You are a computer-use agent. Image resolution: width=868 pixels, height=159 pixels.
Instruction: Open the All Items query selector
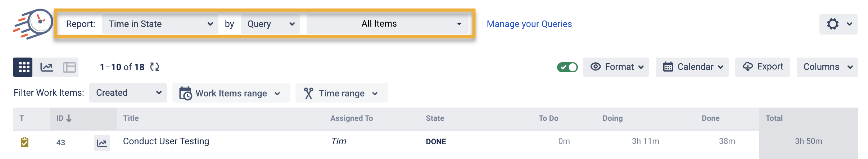pos(387,24)
